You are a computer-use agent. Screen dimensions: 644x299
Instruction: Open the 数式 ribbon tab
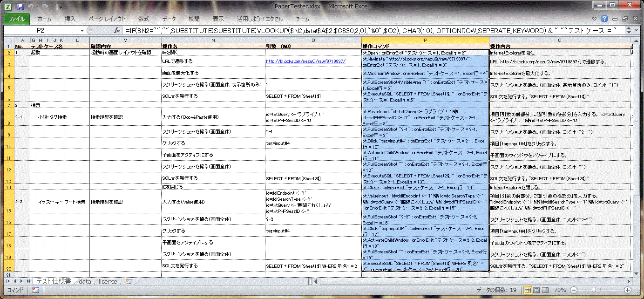pyautogui.click(x=144, y=19)
